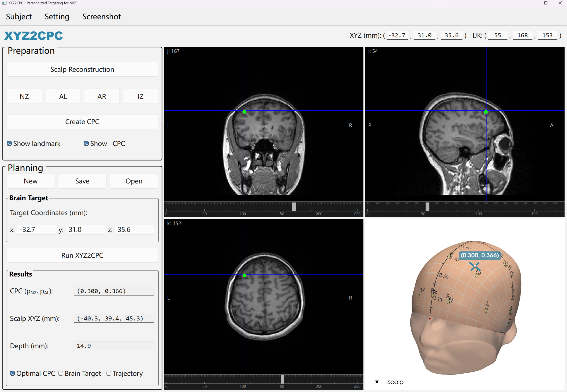Open the Screenshot menu
The height and width of the screenshot is (392, 567).
click(x=101, y=17)
